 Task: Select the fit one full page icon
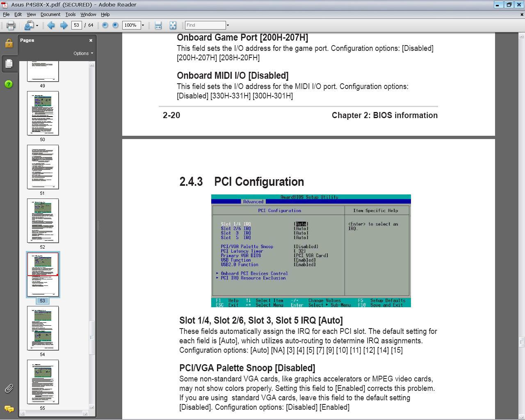pos(173,25)
